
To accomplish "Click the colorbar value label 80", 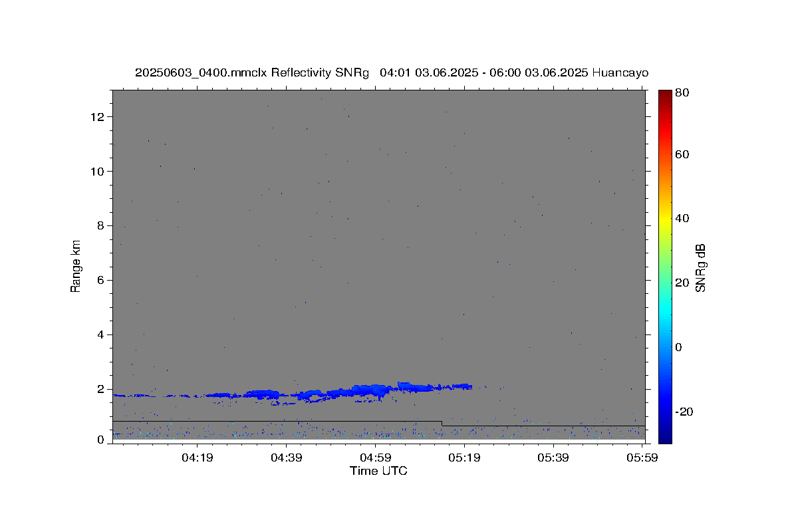I will 682,93.
